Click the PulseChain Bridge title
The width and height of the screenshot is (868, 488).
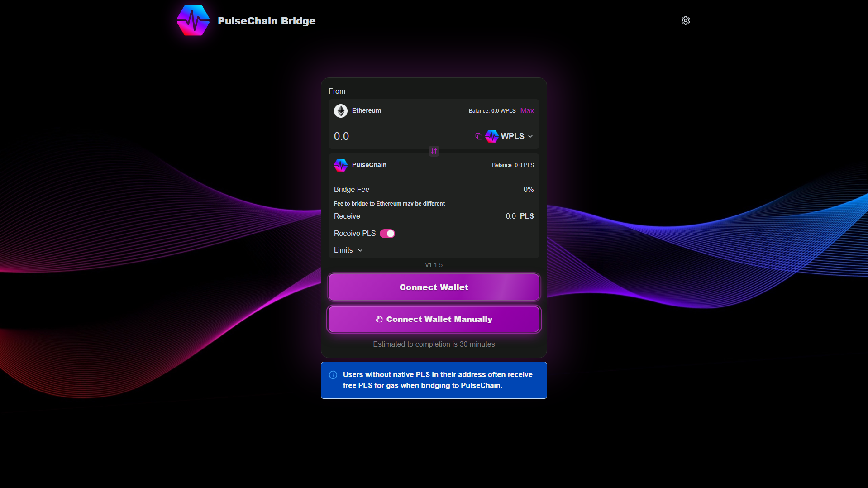point(267,21)
